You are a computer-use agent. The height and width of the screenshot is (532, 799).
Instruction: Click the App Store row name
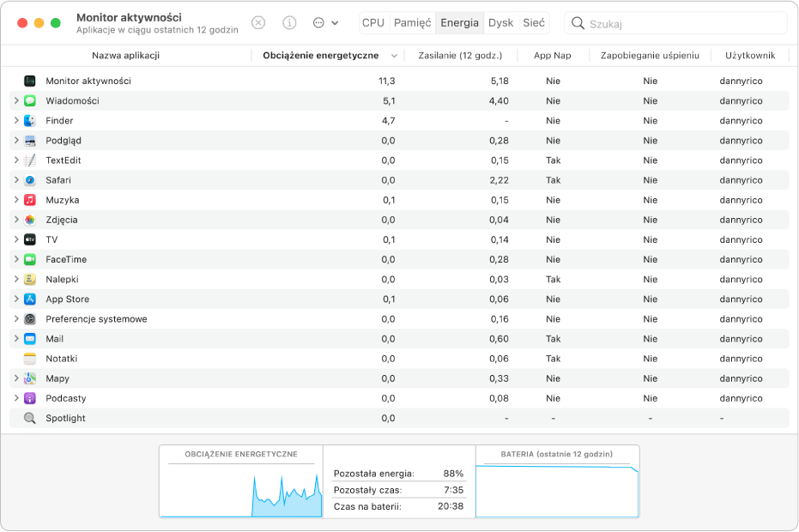pyautogui.click(x=67, y=299)
